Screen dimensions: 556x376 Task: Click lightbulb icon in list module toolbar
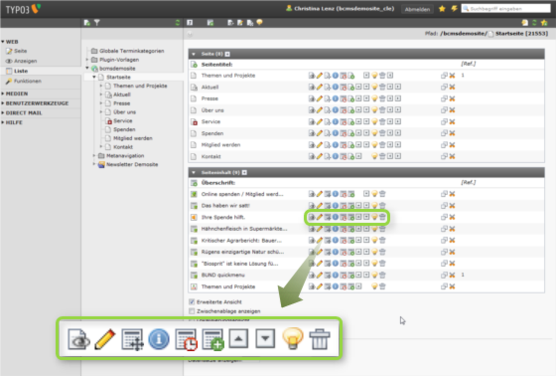tap(260, 23)
